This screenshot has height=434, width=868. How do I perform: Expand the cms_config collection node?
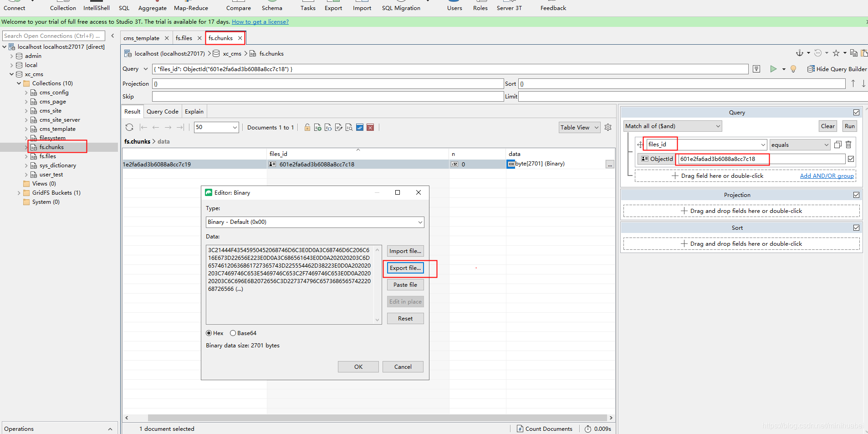(26, 93)
